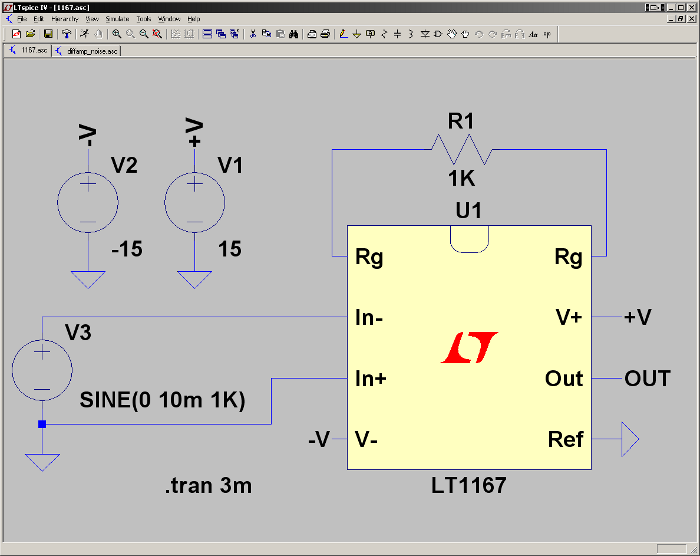
Task: Click the V2 voltage source symbol
Action: (x=88, y=202)
